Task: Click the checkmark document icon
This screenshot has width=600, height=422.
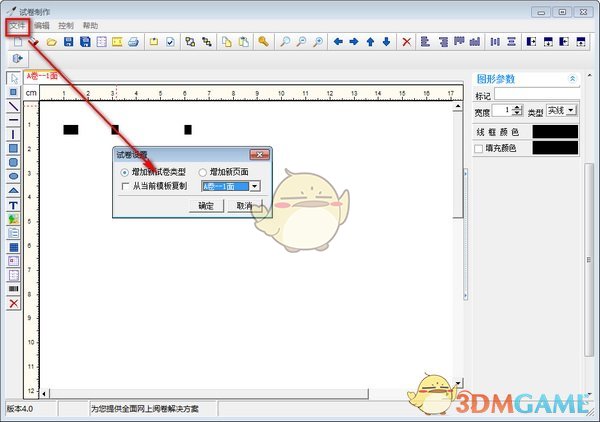Action: 170,42
